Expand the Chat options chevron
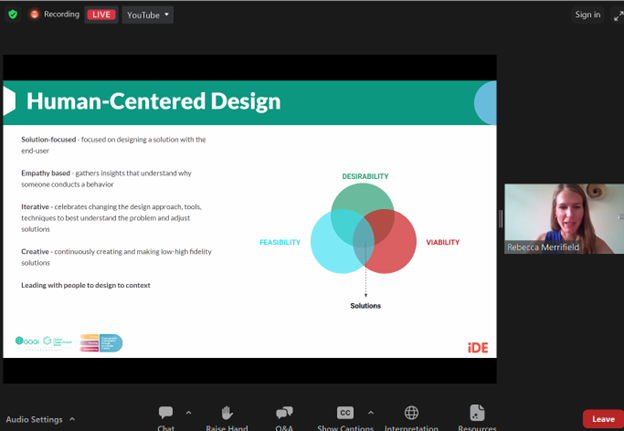Screen dimensions: 624x431 189,413
